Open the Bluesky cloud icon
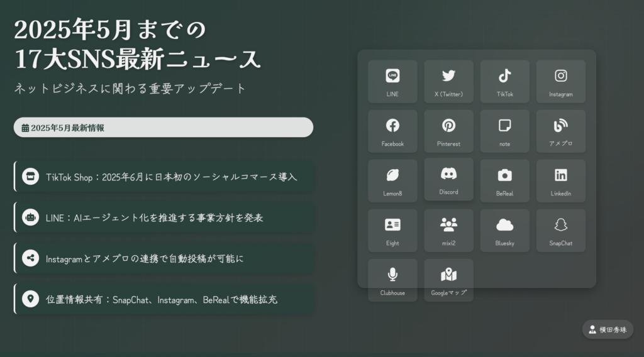 click(505, 225)
